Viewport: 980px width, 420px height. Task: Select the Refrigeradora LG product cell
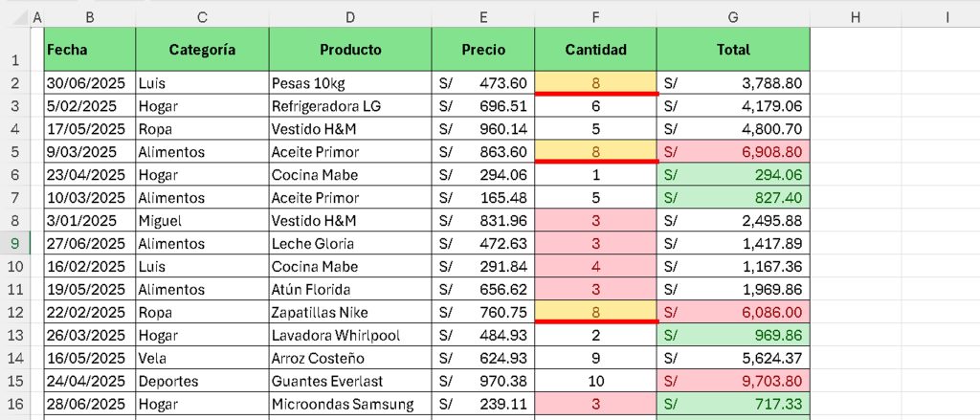350,105
